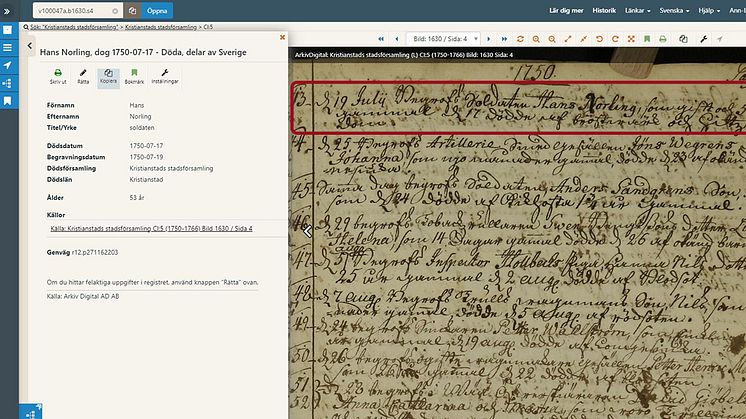
Task: Select the top square sidebar icon
Action: [8, 30]
